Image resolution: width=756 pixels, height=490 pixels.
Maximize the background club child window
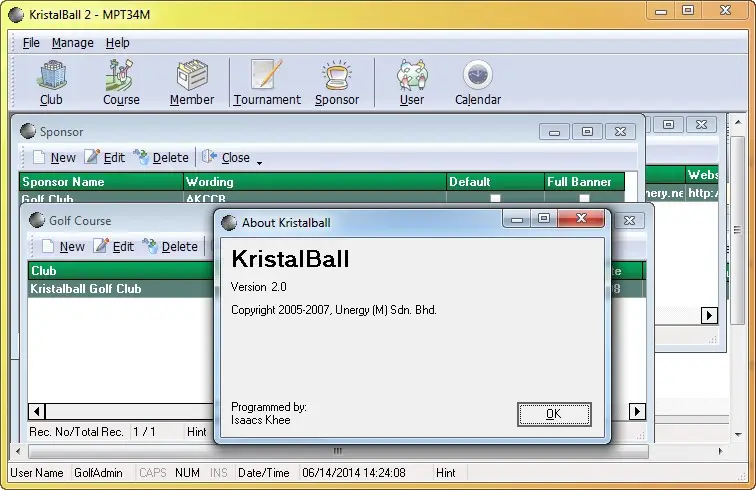(x=668, y=124)
